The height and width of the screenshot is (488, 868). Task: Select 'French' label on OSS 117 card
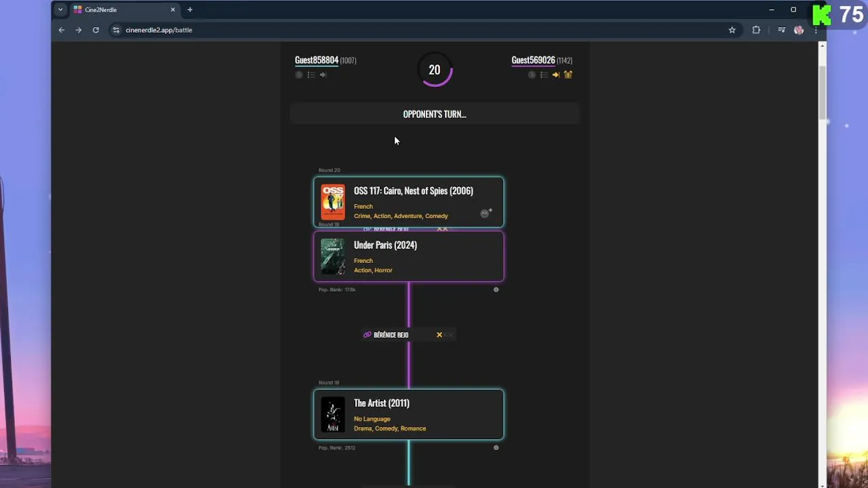point(363,207)
